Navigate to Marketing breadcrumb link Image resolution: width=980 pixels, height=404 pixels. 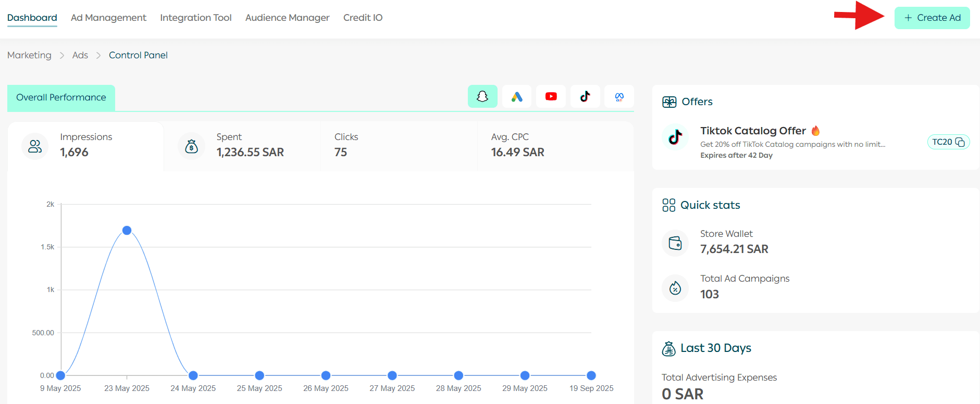[x=29, y=55]
